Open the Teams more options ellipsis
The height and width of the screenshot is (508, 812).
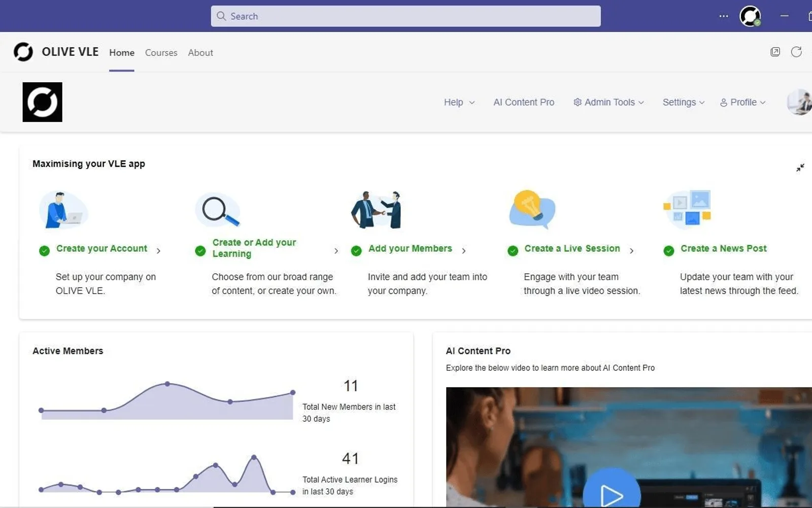tap(724, 16)
